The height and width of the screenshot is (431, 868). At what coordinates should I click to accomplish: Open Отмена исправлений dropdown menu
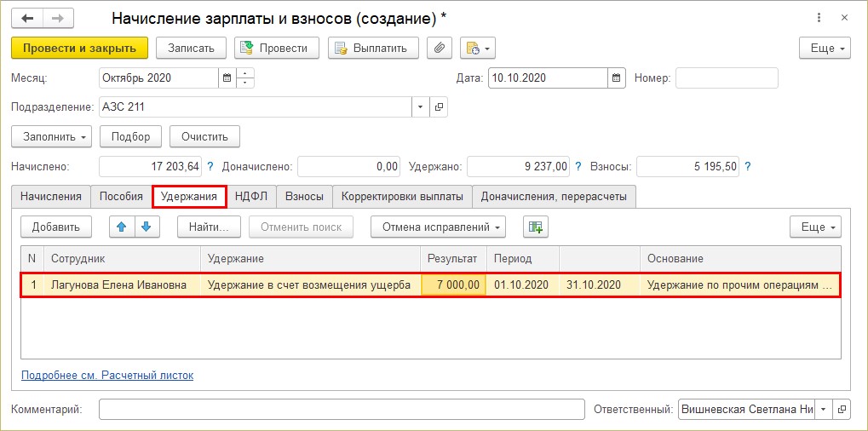(438, 227)
